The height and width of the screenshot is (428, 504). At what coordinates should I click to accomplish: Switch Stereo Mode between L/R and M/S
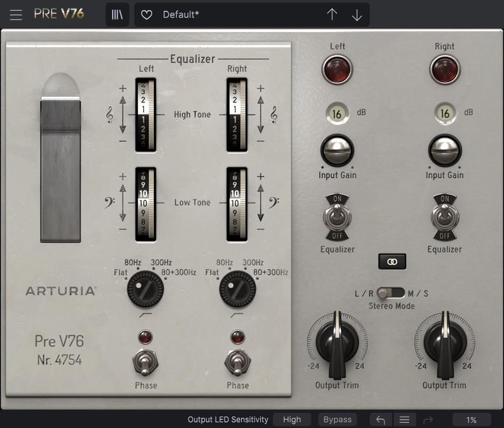(390, 293)
